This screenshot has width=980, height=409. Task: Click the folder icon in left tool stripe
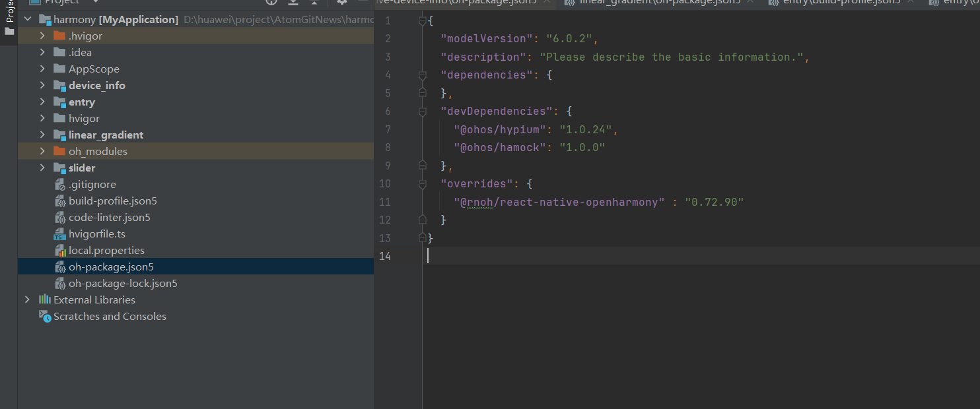tap(9, 31)
